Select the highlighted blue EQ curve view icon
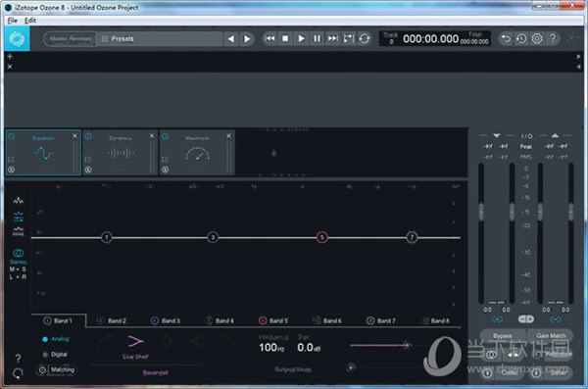Image resolution: width=588 pixels, height=389 pixels. coord(18,217)
